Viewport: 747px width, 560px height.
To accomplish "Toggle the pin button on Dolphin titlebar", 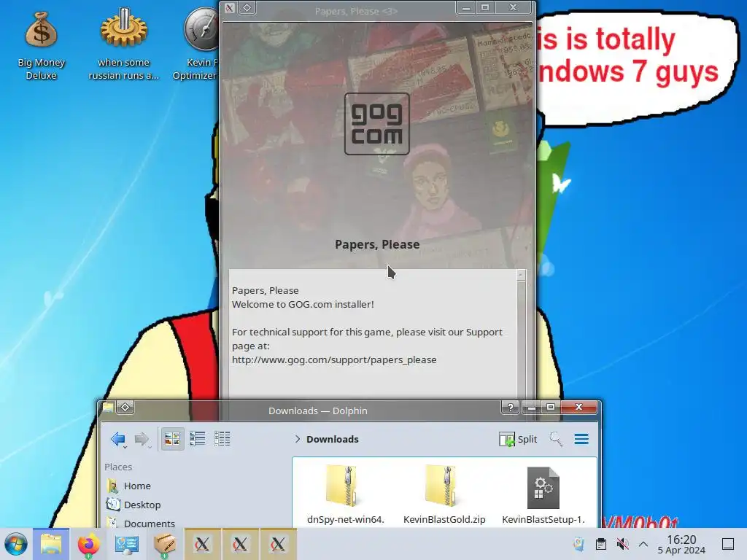I will [125, 407].
